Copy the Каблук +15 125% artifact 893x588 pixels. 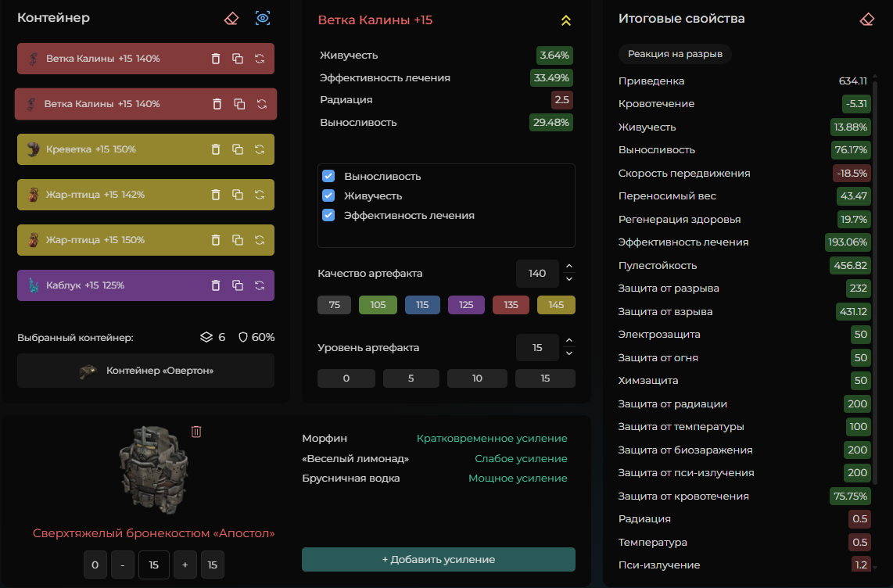(238, 285)
